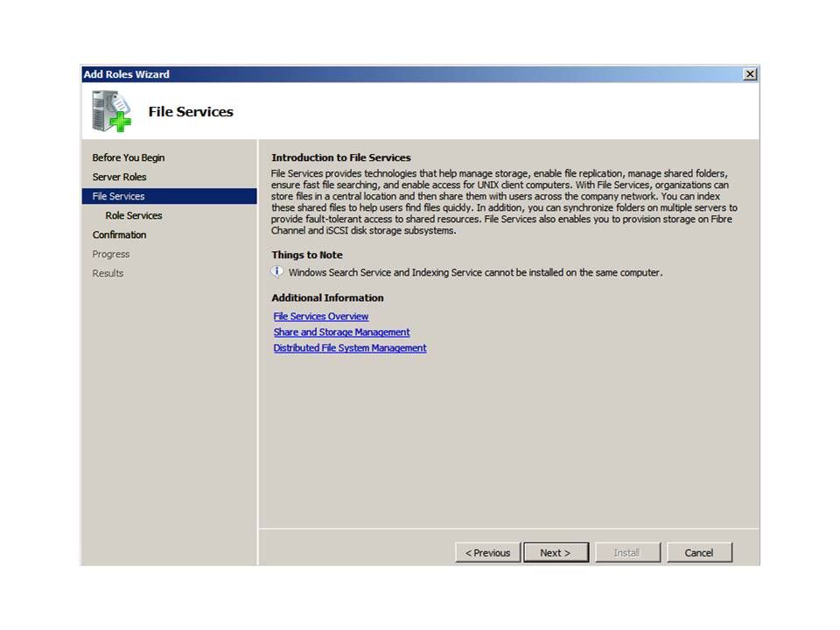Click the server icon with green plus
The image size is (840, 630).
111,111
